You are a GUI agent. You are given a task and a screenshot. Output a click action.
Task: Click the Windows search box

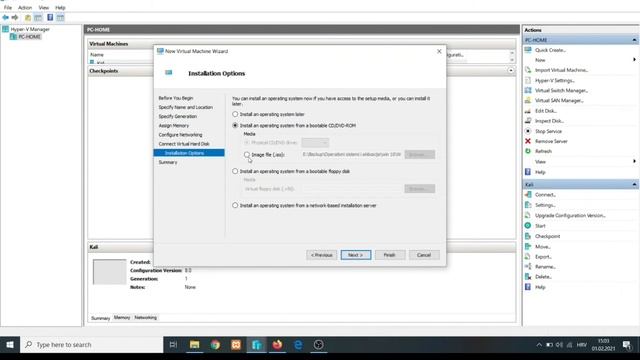[x=92, y=345]
